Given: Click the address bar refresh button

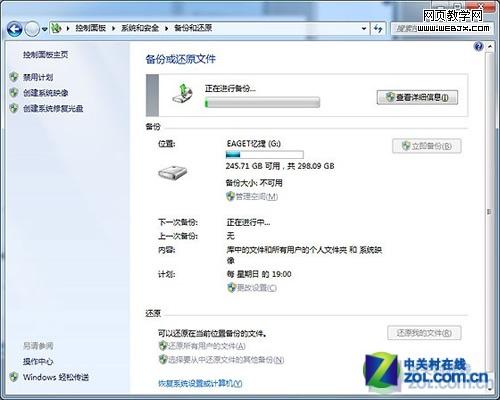Looking at the screenshot, I should tap(378, 29).
